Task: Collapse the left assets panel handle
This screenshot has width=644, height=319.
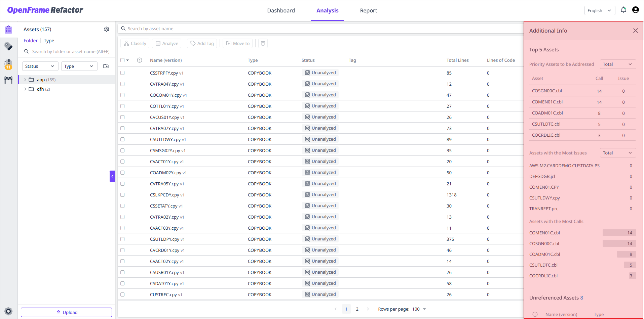Action: point(112,176)
